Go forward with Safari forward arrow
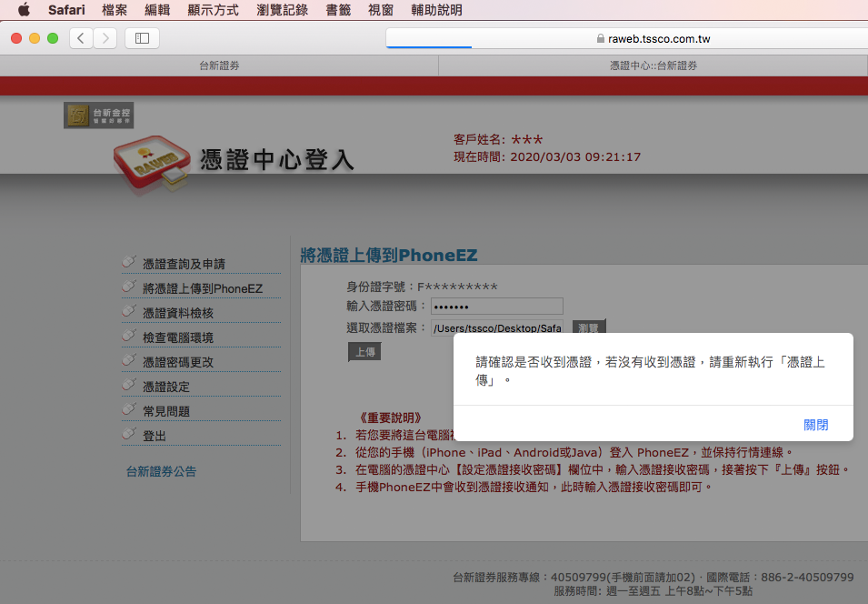Screen dimensions: 868x604 coord(105,38)
